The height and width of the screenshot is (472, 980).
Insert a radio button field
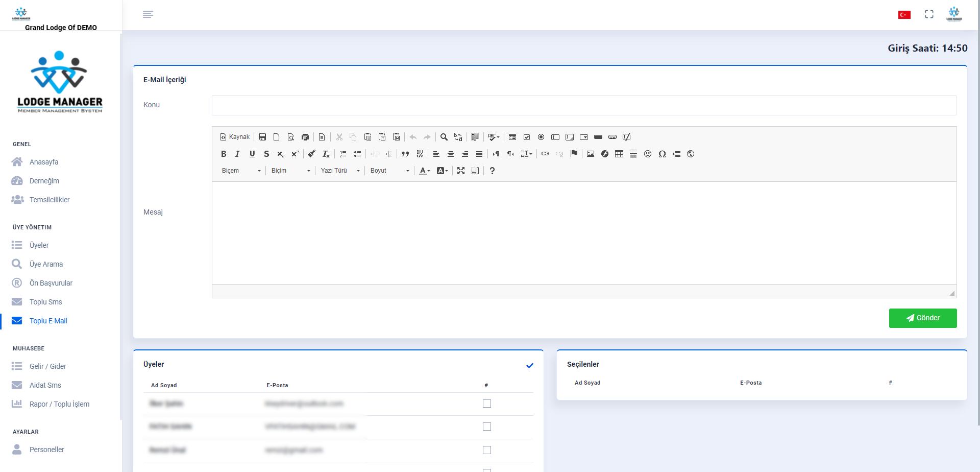541,137
